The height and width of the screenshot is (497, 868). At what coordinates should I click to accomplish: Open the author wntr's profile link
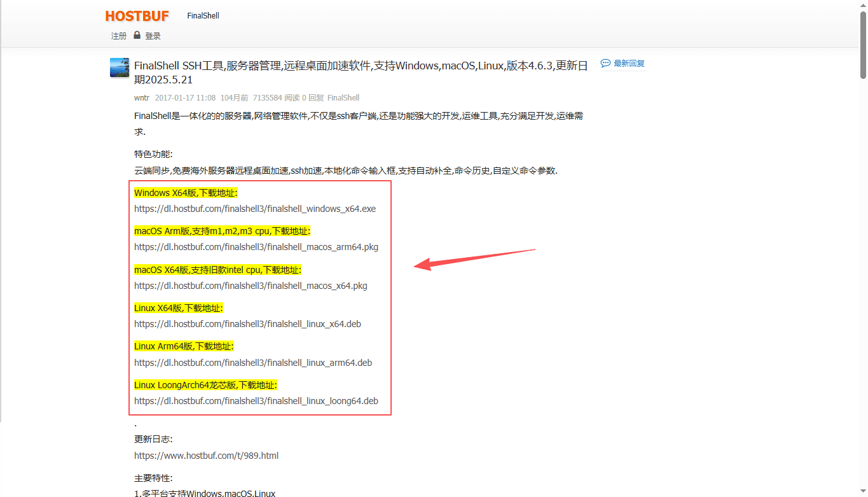(142, 98)
